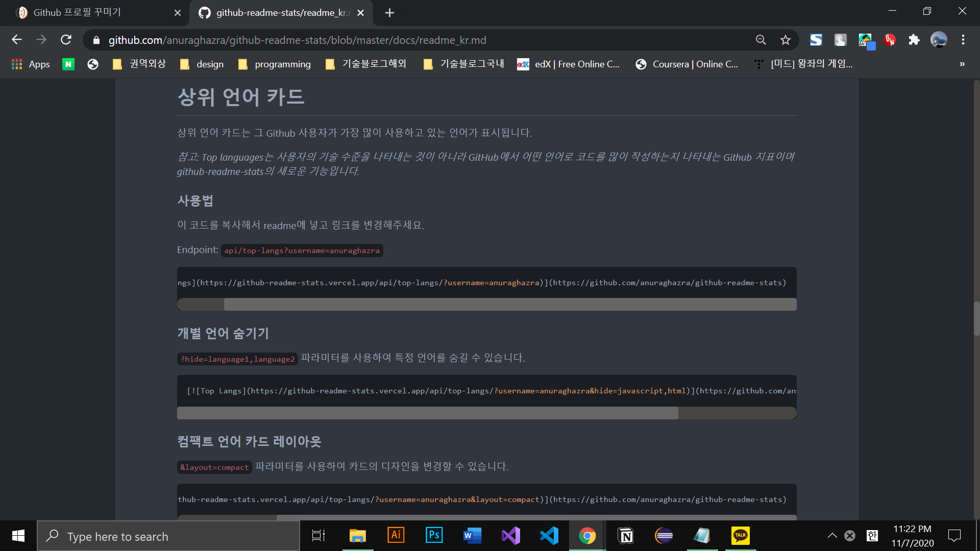Image resolution: width=980 pixels, height=551 pixels.
Task: Show more bookmarks with the double chevron
Action: (x=962, y=64)
